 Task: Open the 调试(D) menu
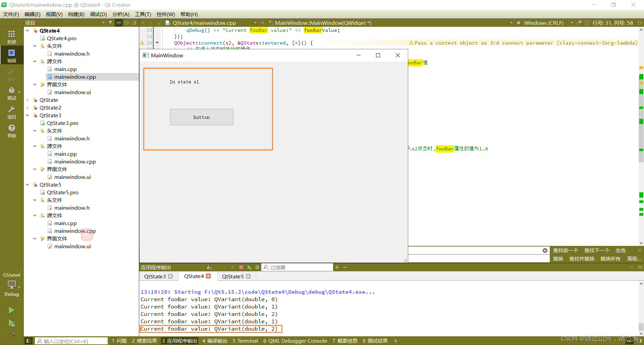98,14
